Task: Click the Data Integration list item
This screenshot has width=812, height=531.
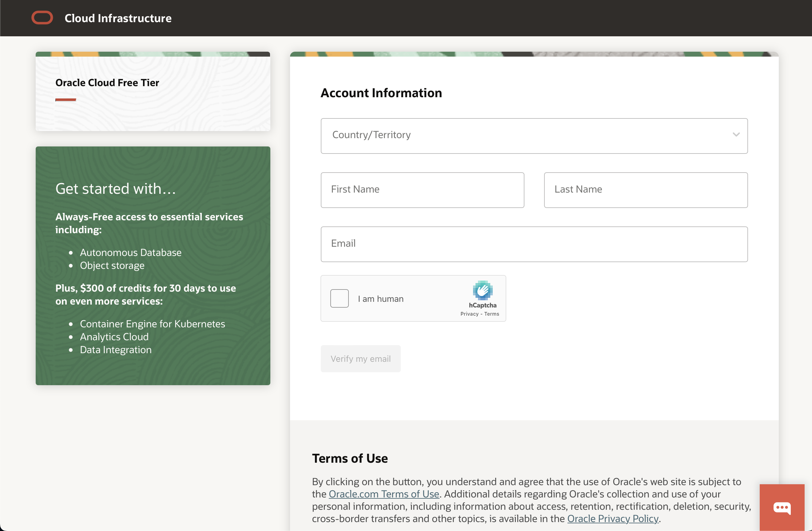Action: point(116,350)
